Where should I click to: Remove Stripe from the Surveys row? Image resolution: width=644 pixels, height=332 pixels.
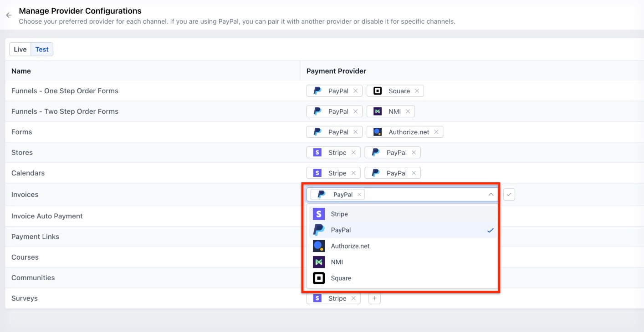353,298
